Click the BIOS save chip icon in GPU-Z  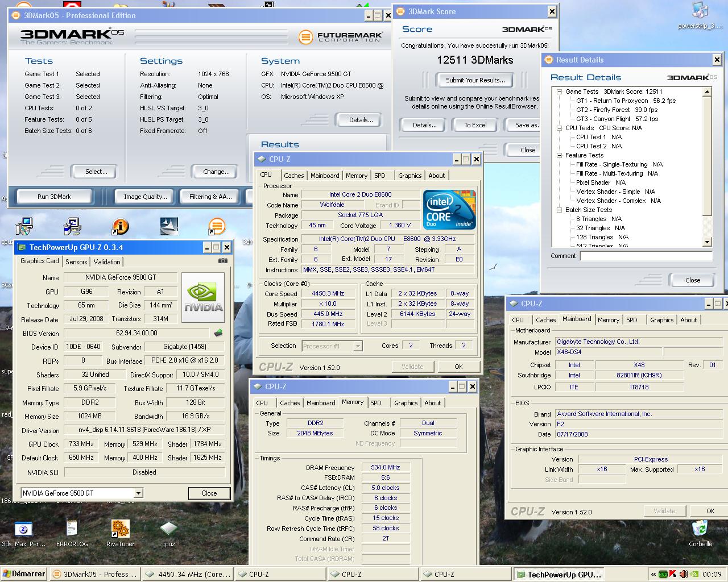(218, 333)
